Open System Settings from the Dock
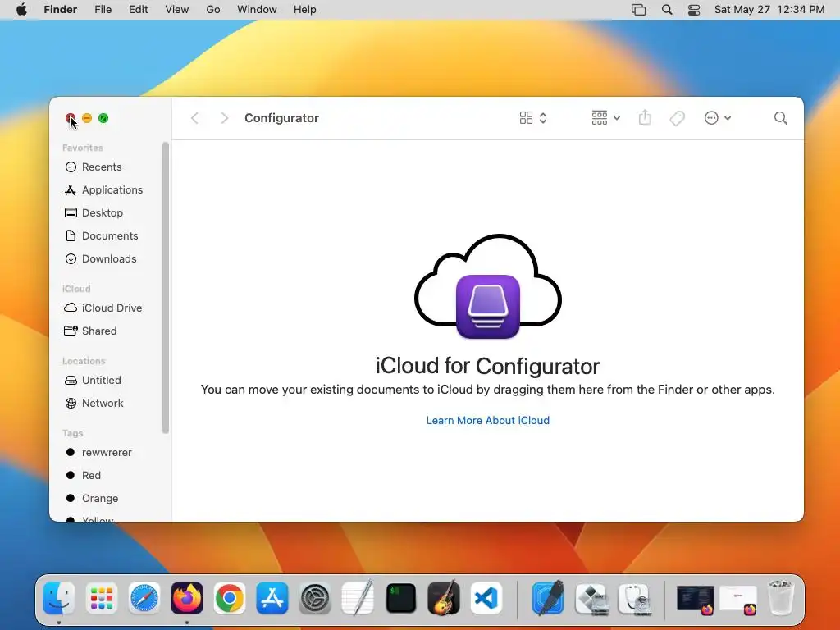 point(315,598)
